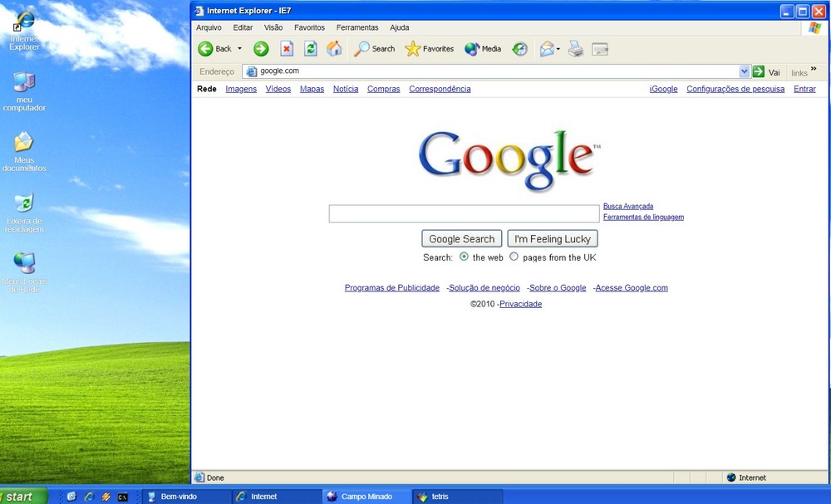831x504 pixels.
Task: Select "the web" search radio button
Action: [x=464, y=257]
